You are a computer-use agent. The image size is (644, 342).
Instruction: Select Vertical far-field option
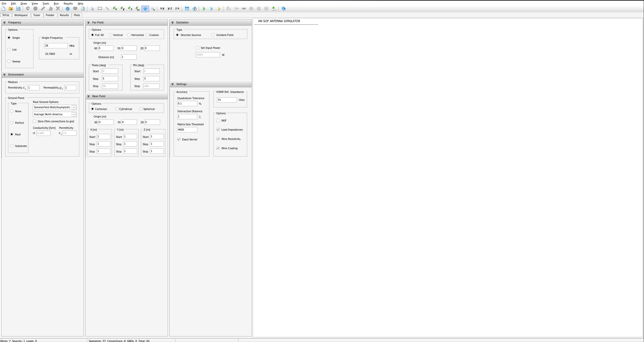click(x=110, y=35)
